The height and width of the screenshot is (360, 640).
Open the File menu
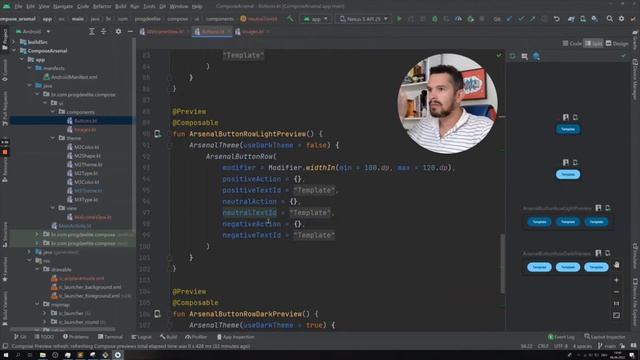click(18, 6)
